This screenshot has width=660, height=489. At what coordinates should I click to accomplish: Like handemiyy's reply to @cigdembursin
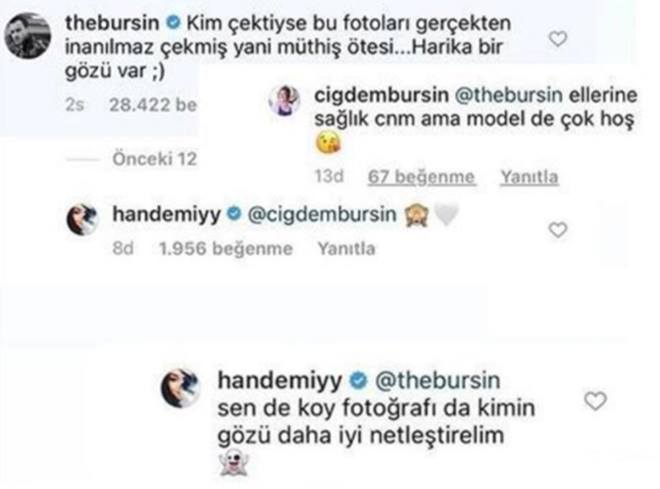[558, 230]
